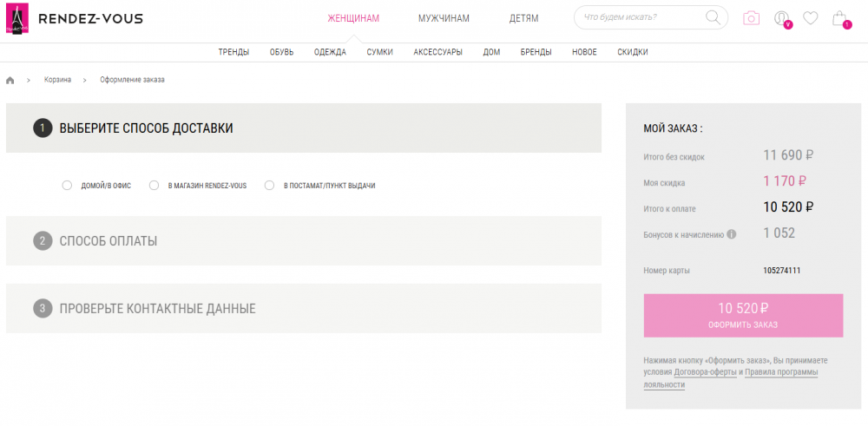Expand the Проверьте контактные данные section
Image resolution: width=868 pixels, height=426 pixels.
click(303, 309)
